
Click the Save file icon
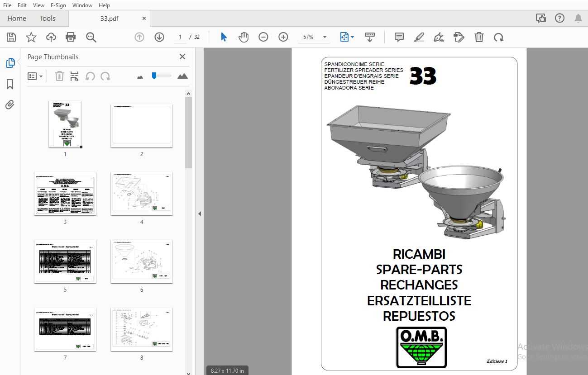point(11,37)
